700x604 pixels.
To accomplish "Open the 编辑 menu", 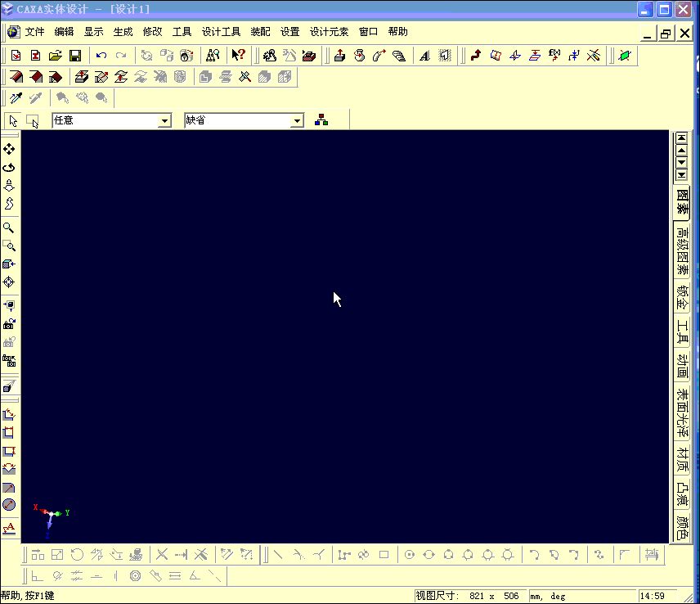I will pyautogui.click(x=64, y=32).
